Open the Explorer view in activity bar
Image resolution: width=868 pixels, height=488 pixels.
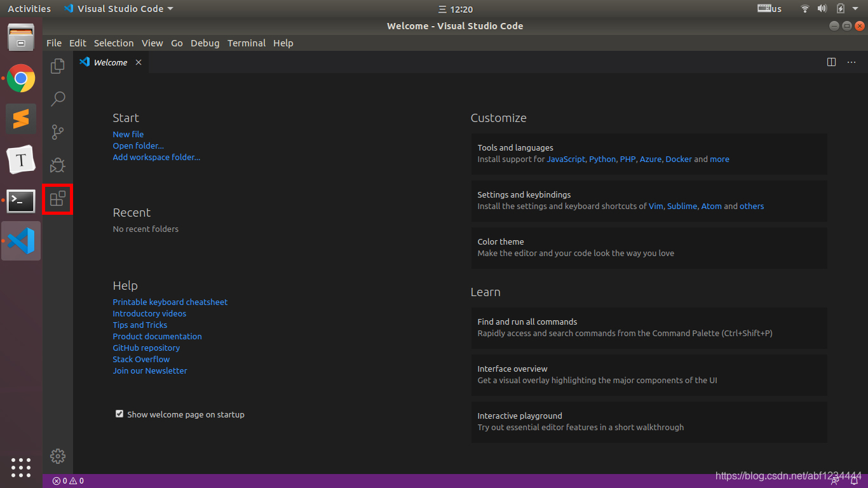[x=58, y=65]
